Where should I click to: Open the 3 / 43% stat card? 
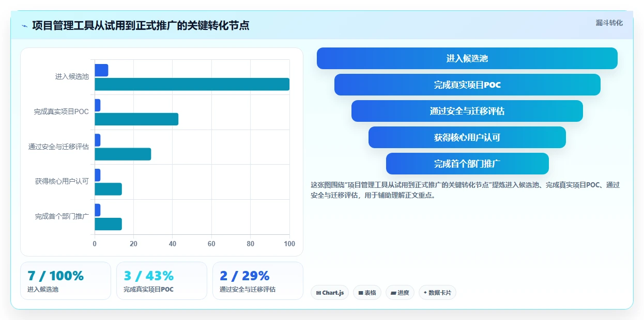162,281
